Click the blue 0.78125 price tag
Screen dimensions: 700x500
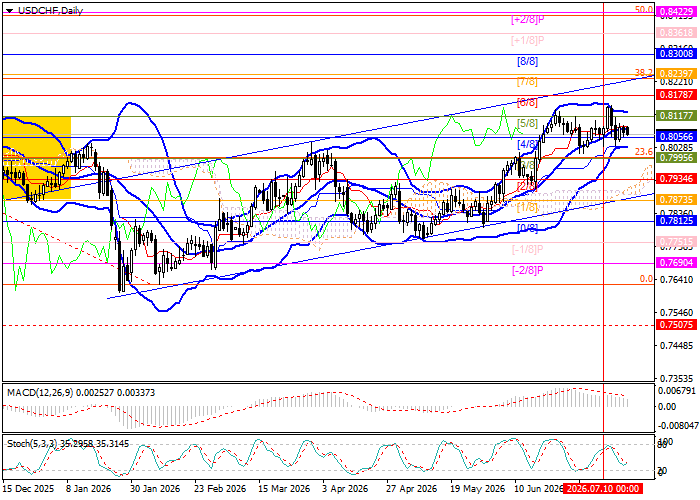[x=676, y=221]
